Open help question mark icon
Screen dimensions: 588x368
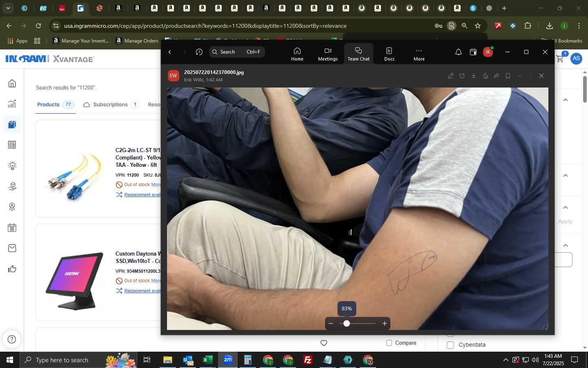(12, 339)
